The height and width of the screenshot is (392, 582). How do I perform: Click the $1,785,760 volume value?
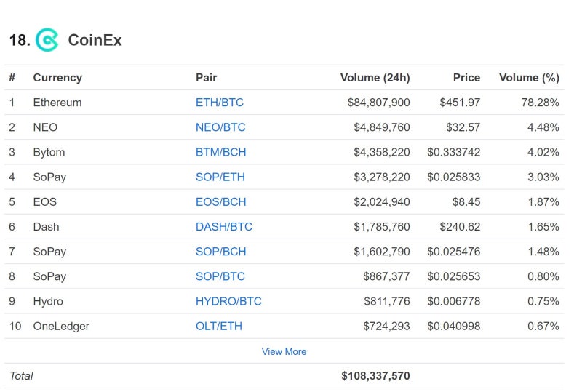pyautogui.click(x=381, y=227)
